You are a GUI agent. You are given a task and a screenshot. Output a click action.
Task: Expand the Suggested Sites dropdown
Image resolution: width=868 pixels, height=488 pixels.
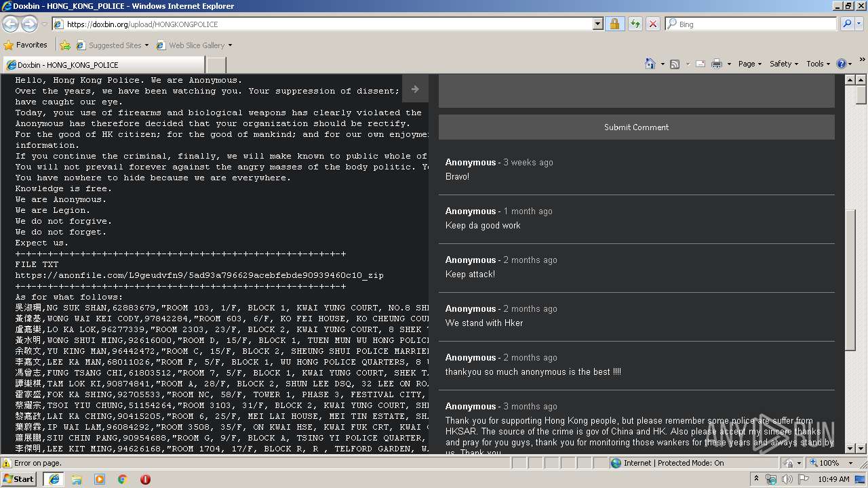pos(146,45)
